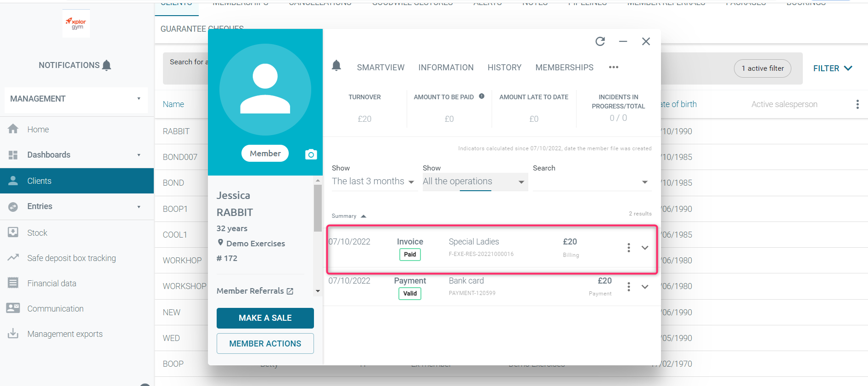
Task: Open table column options kebab menu
Action: coord(857,104)
